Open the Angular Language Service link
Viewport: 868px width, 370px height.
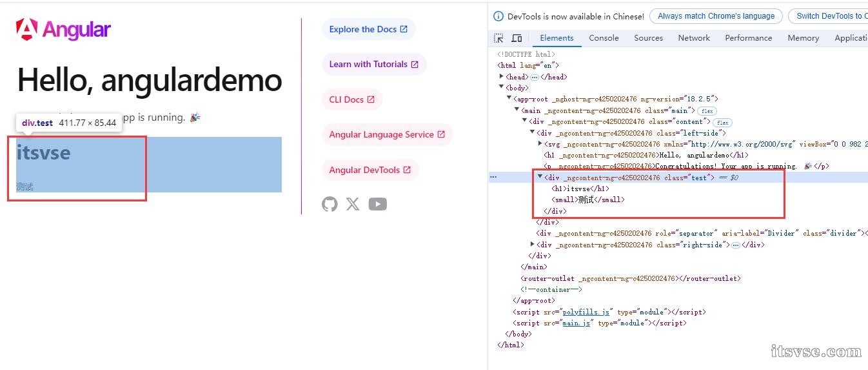point(387,134)
